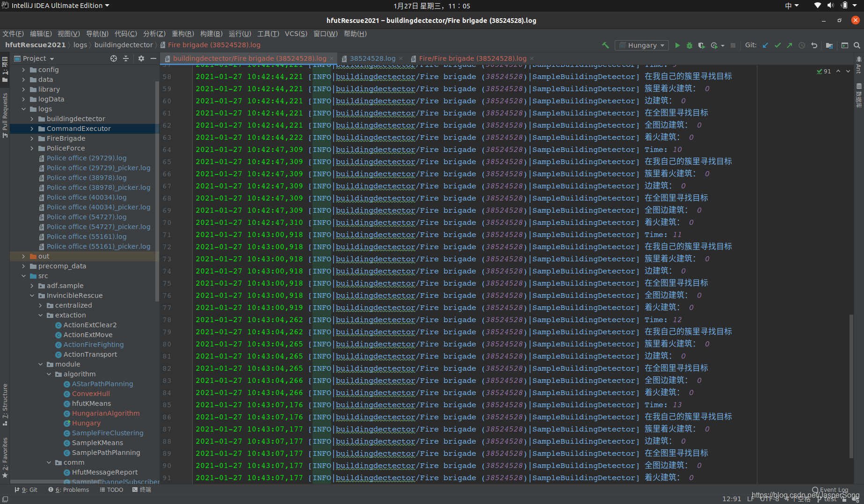
Task: Click the Build Project hammer icon
Action: coord(605,45)
